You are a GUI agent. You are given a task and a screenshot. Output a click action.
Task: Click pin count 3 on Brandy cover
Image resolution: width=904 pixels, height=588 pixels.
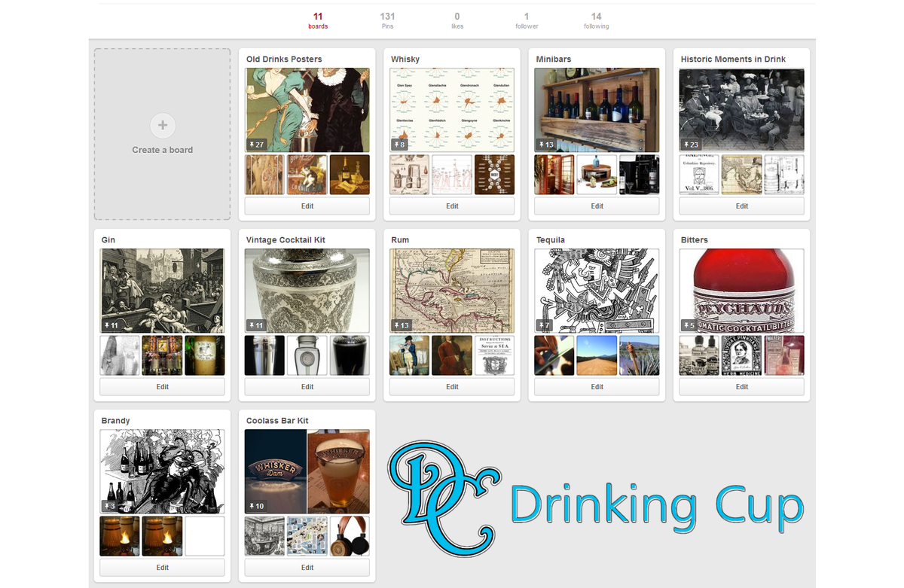tap(110, 506)
